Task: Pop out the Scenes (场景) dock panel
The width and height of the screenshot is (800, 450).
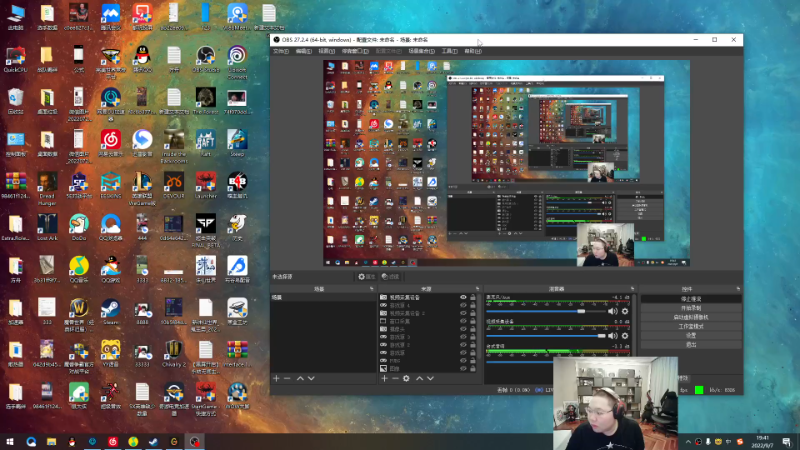Action: click(x=371, y=289)
